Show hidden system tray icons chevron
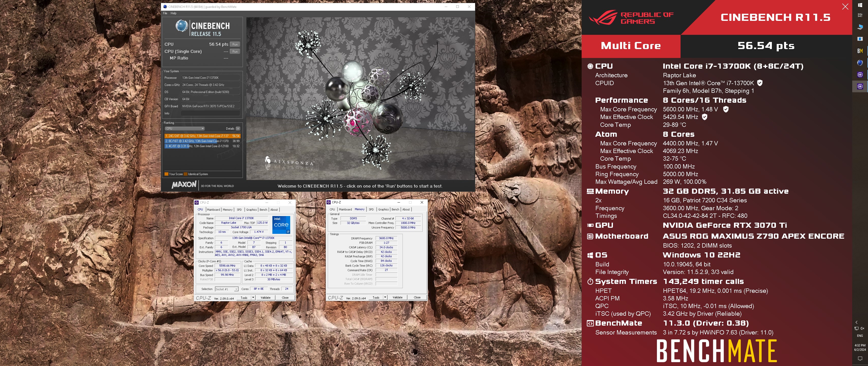868x366 pixels. tap(857, 322)
